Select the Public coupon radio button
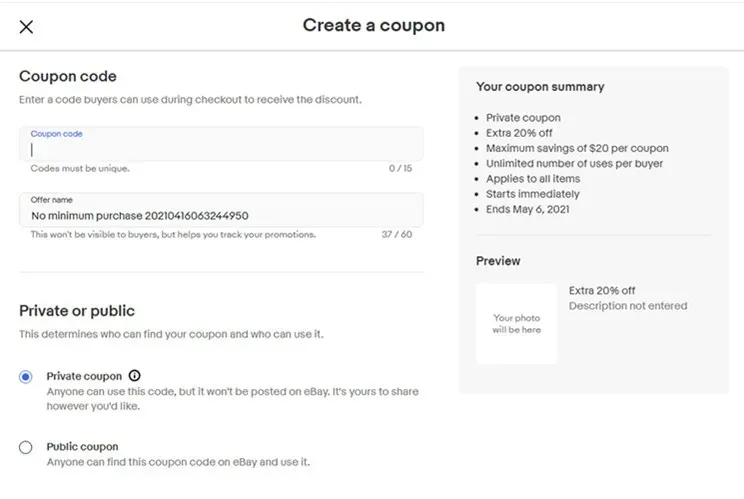The width and height of the screenshot is (744, 499). pyautogui.click(x=26, y=447)
